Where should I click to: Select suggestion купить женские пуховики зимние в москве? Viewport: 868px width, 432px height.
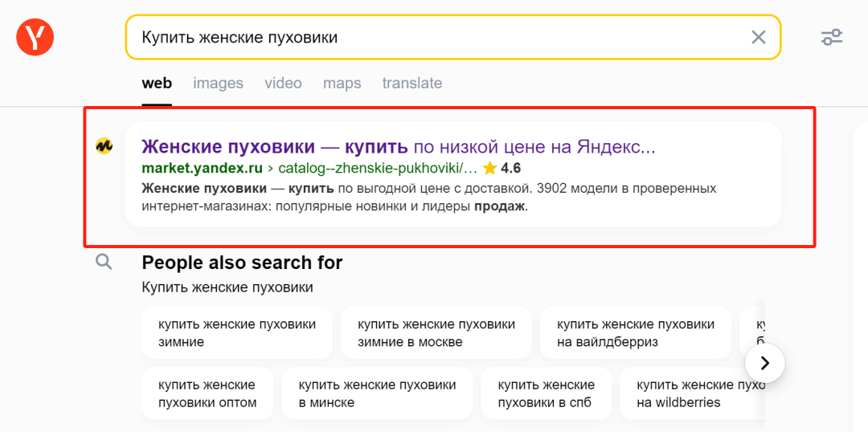[436, 333]
